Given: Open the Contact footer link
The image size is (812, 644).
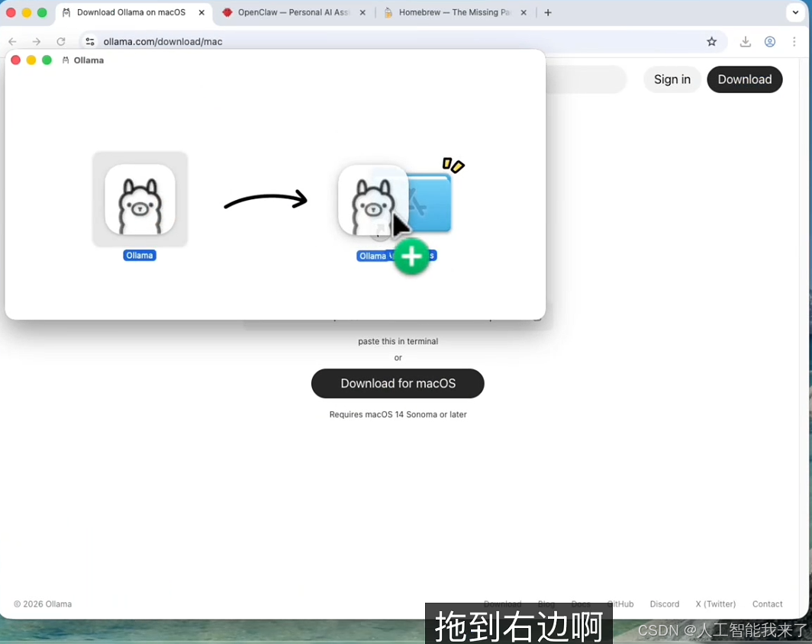Looking at the screenshot, I should tap(767, 604).
